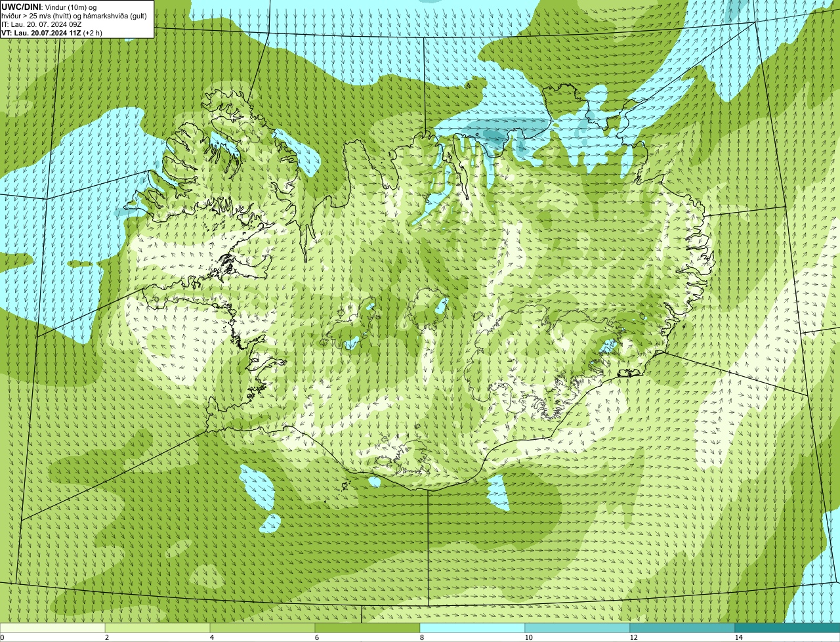The image size is (840, 642).
Task: Click the scale label "2"
Action: 106,637
